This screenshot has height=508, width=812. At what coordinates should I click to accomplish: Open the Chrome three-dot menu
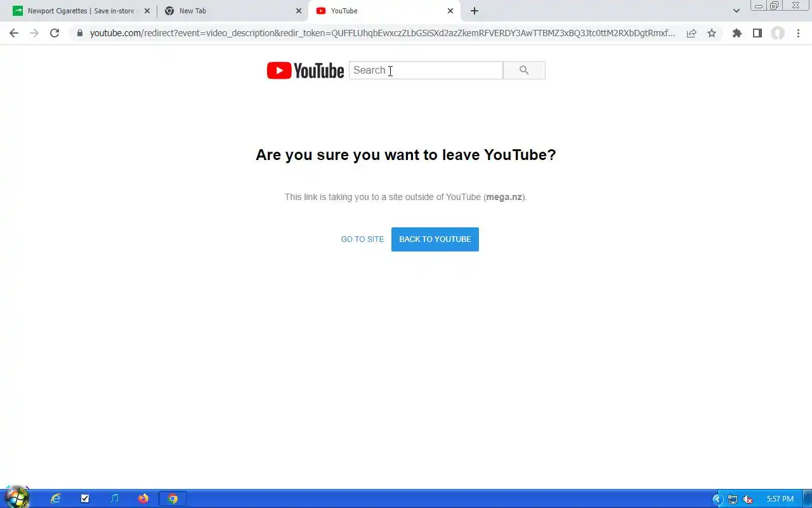(x=798, y=33)
